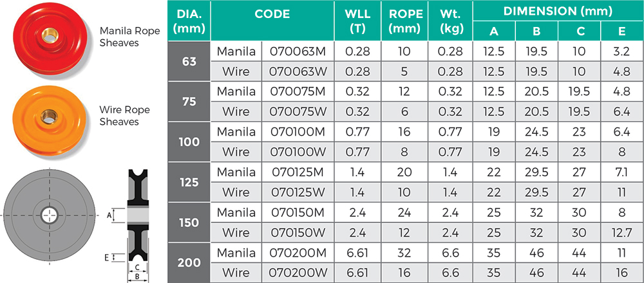Click the red Manila rope sheave image

[47, 38]
